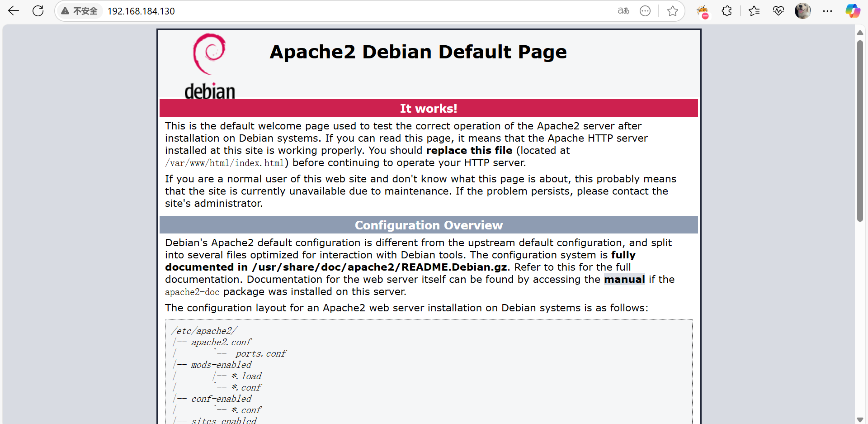This screenshot has height=424, width=868.
Task: Open the Copilot sidebar icon
Action: 853,11
